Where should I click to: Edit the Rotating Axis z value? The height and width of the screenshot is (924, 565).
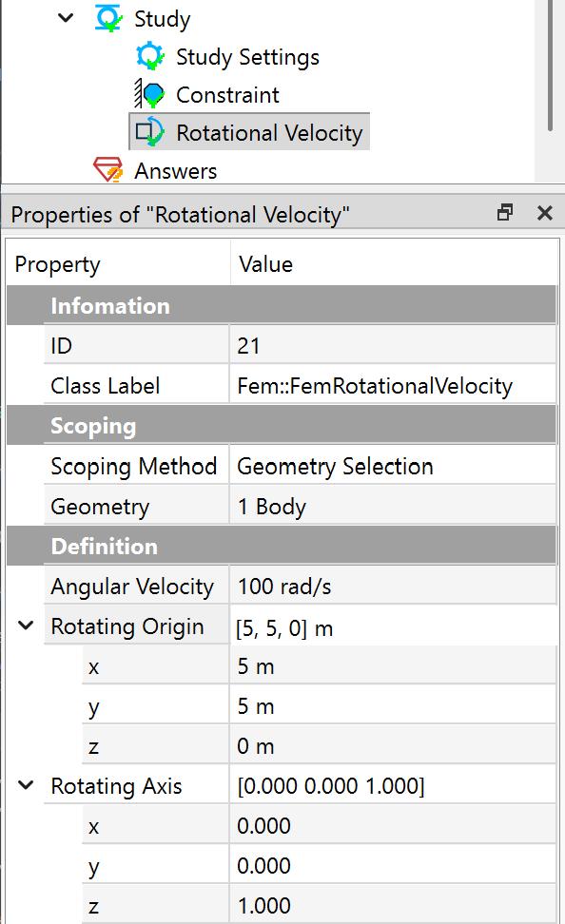tap(393, 906)
